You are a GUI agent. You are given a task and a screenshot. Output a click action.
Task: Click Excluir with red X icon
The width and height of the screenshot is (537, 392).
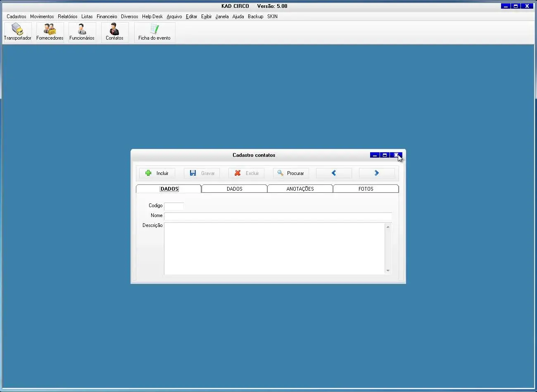point(247,173)
